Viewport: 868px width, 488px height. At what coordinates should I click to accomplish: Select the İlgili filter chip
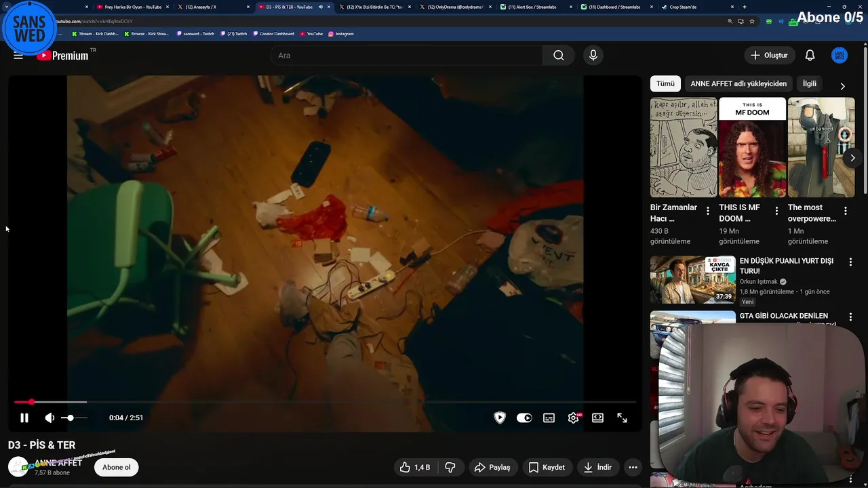pos(810,83)
